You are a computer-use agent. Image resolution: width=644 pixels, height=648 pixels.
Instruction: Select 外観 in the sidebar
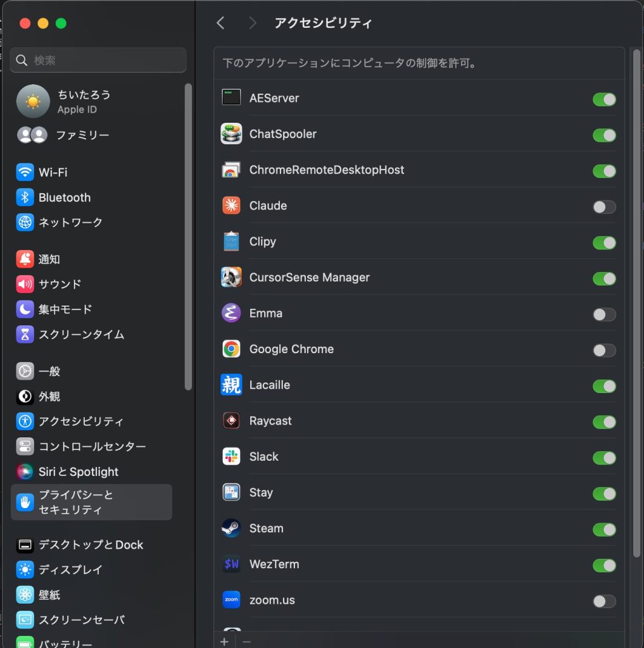tap(91, 396)
